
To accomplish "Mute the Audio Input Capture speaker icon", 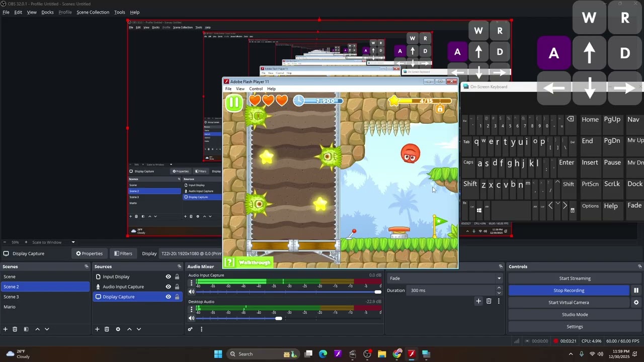I will click(191, 292).
